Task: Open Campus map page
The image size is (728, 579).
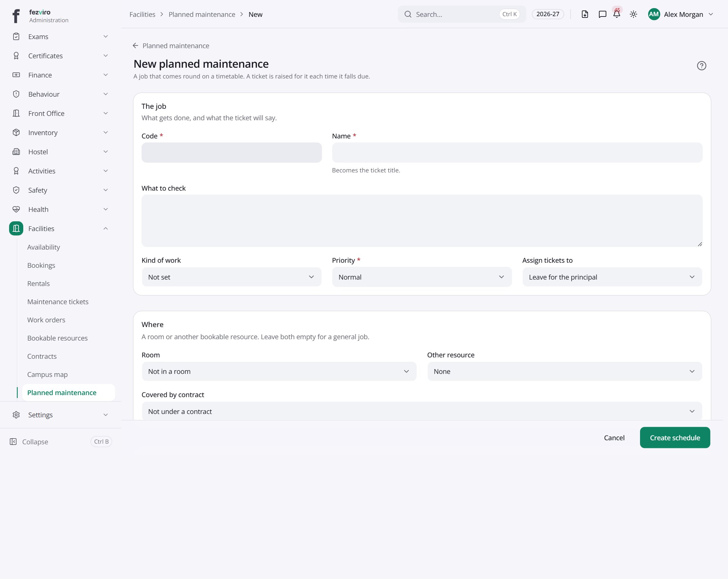Action: 47,375
